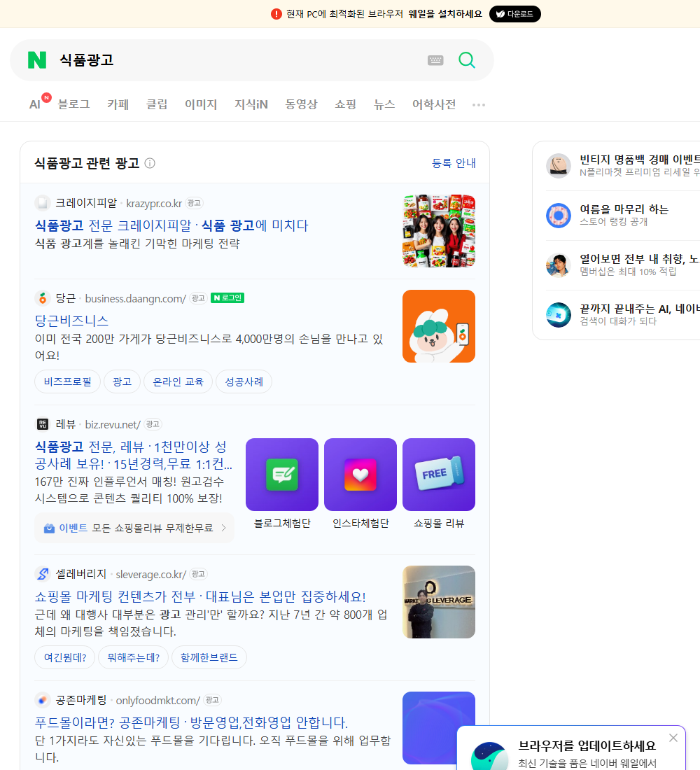
Task: Click the search input containing 식품광고
Action: point(236,60)
